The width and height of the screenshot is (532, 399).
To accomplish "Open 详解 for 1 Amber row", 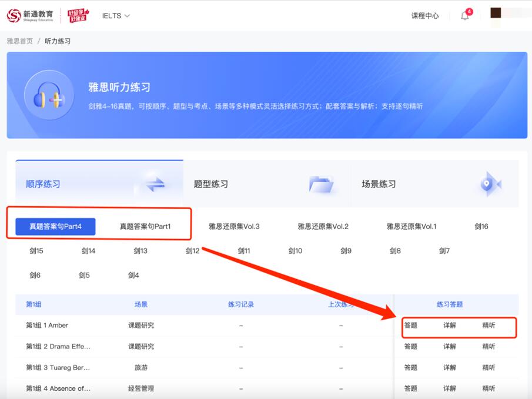I will 450,326.
